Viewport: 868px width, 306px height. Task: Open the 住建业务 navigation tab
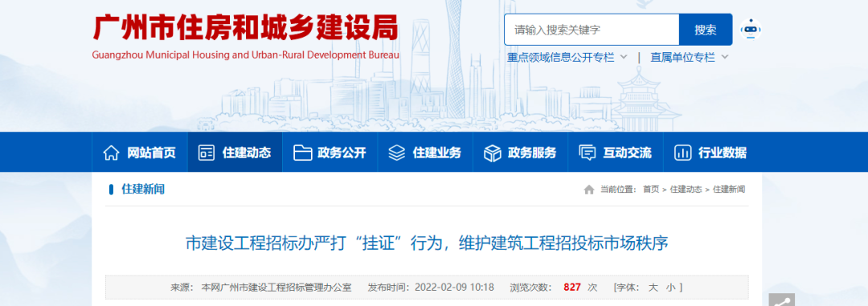point(425,152)
